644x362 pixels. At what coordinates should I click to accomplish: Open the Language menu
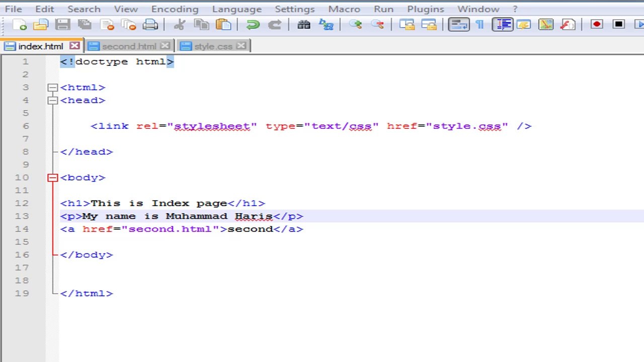[237, 9]
